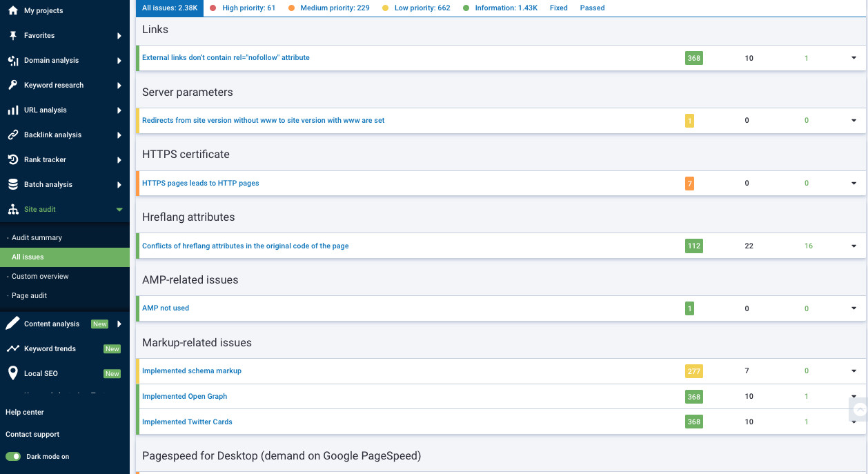Viewport: 868px width, 474px height.
Task: Collapse the Site audit menu arrow
Action: [119, 210]
